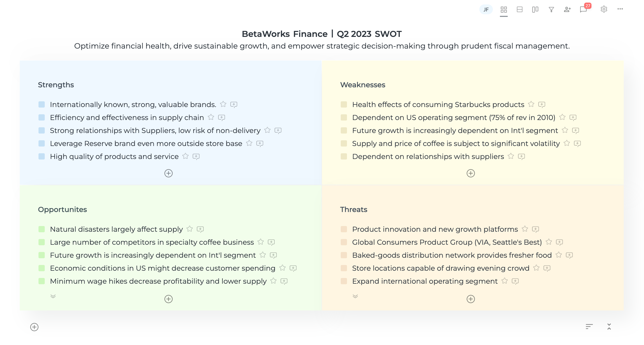
Task: Star 'Health effects of consuming Starbucks products'
Action: point(531,104)
